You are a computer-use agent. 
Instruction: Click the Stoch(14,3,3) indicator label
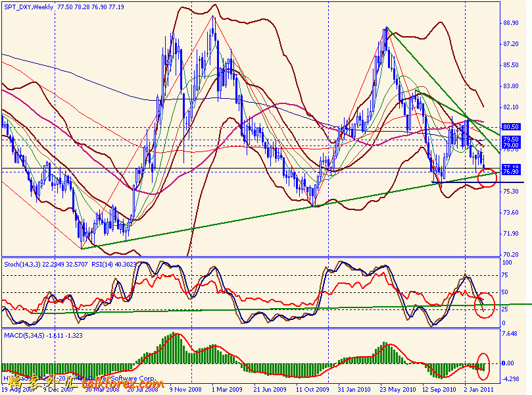point(22,264)
